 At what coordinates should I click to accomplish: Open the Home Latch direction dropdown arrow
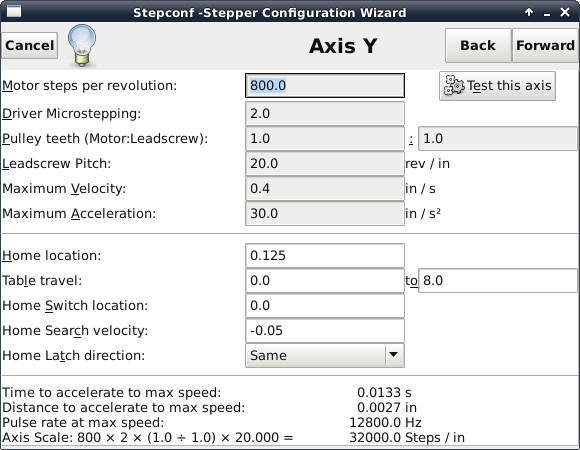[394, 355]
